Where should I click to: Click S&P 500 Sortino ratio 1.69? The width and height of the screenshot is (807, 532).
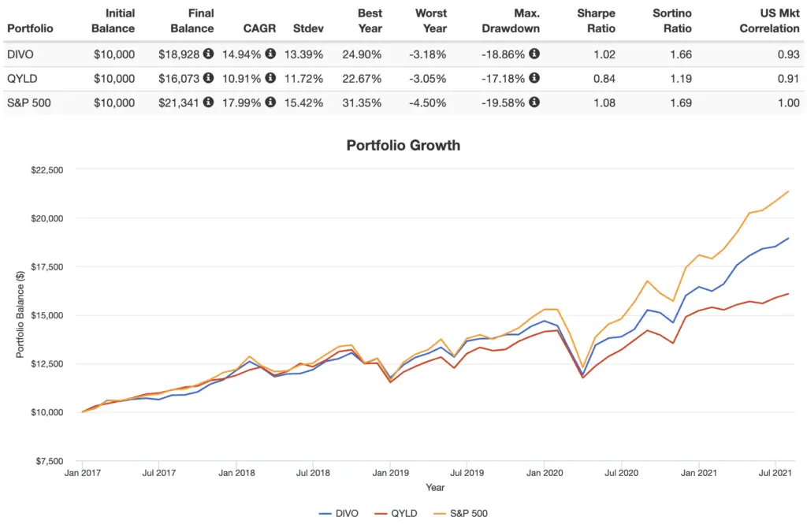(681, 102)
